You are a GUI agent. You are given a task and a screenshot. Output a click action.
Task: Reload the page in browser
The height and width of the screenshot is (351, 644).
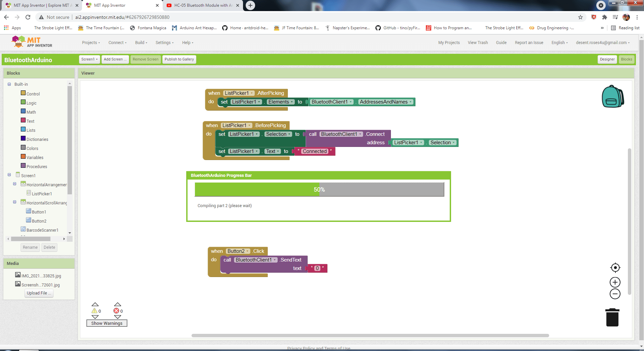click(x=28, y=17)
